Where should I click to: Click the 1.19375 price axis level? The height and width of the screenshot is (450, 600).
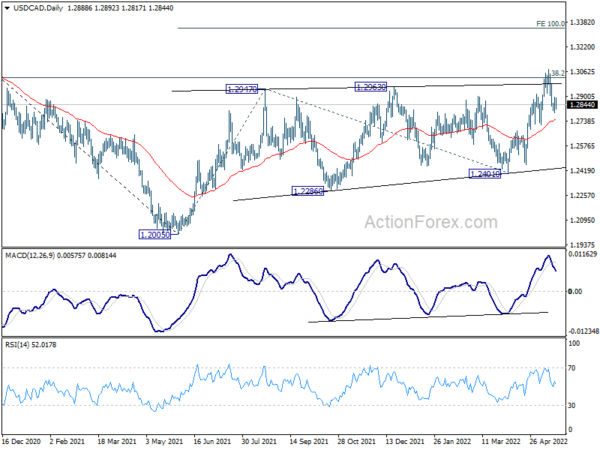(x=582, y=245)
